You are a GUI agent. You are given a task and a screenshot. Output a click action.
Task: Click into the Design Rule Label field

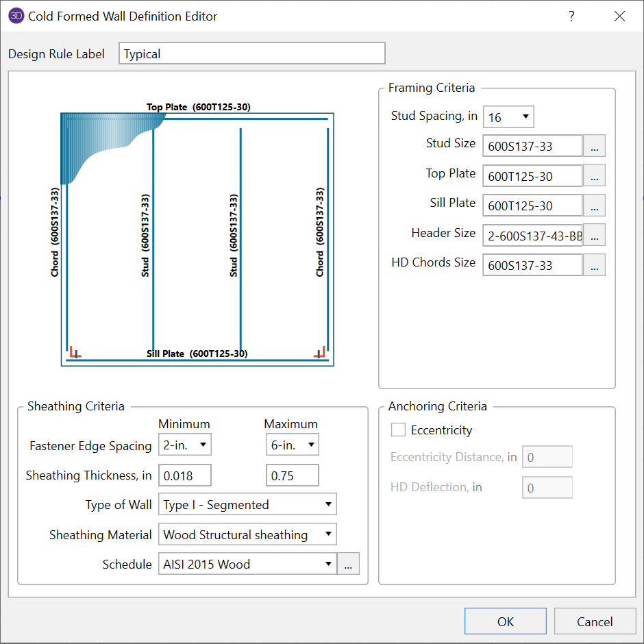point(251,53)
